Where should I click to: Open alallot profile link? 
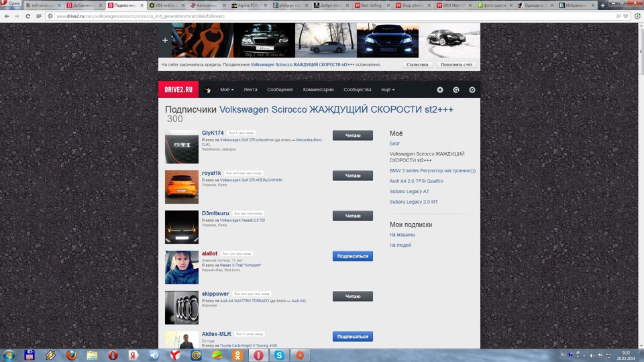[209, 253]
